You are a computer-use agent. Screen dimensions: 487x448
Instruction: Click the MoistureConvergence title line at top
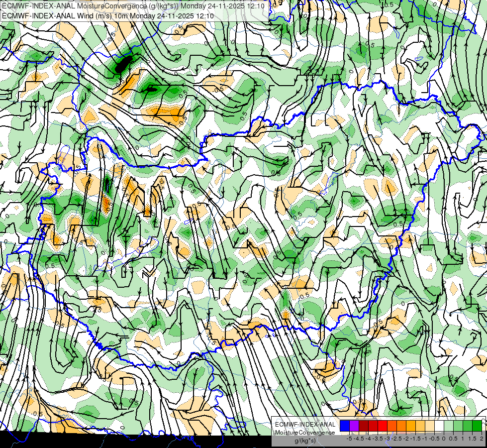133,6
